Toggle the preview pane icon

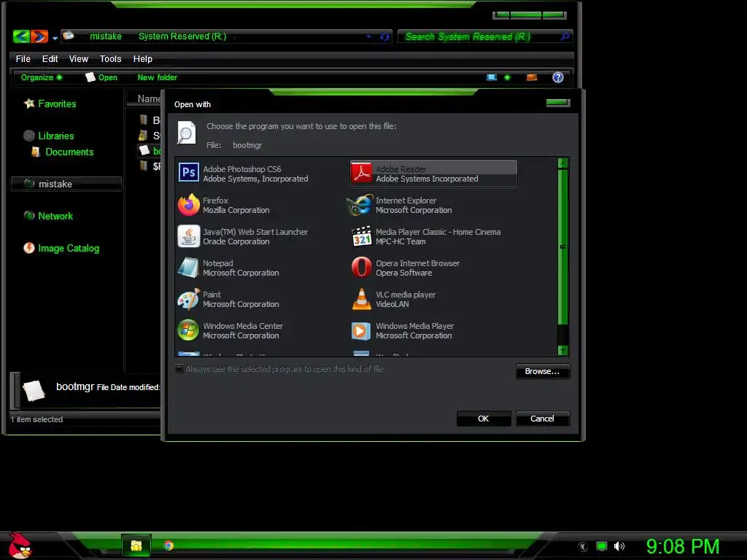click(532, 77)
